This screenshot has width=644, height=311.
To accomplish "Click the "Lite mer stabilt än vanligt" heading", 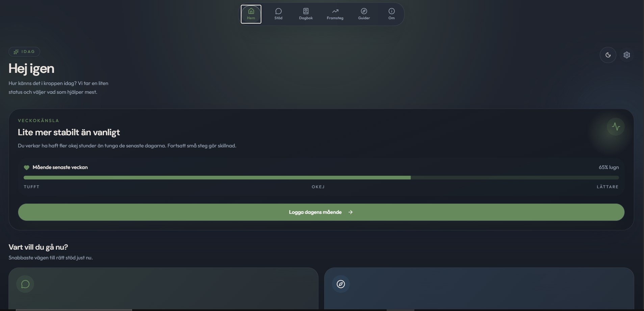I will tap(69, 132).
